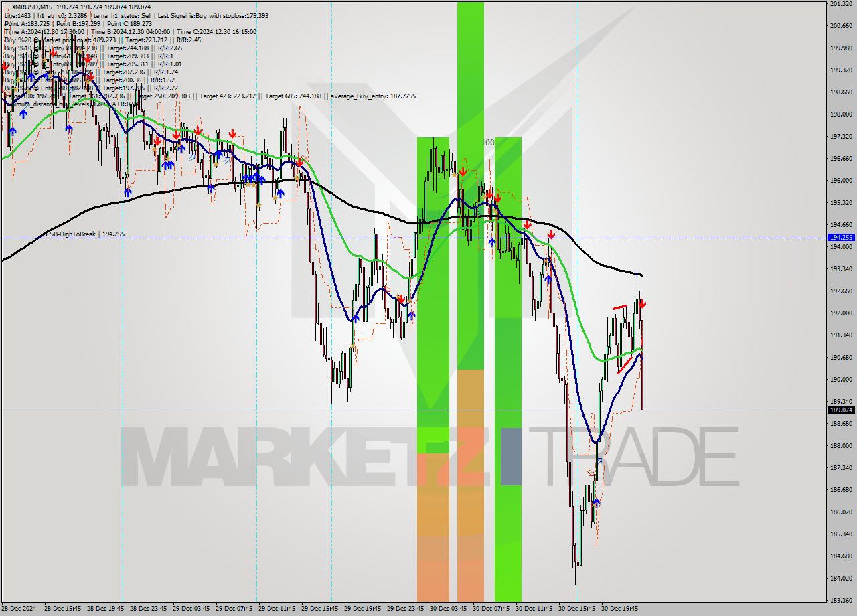Click the 200.660 price axis label

click(x=840, y=26)
